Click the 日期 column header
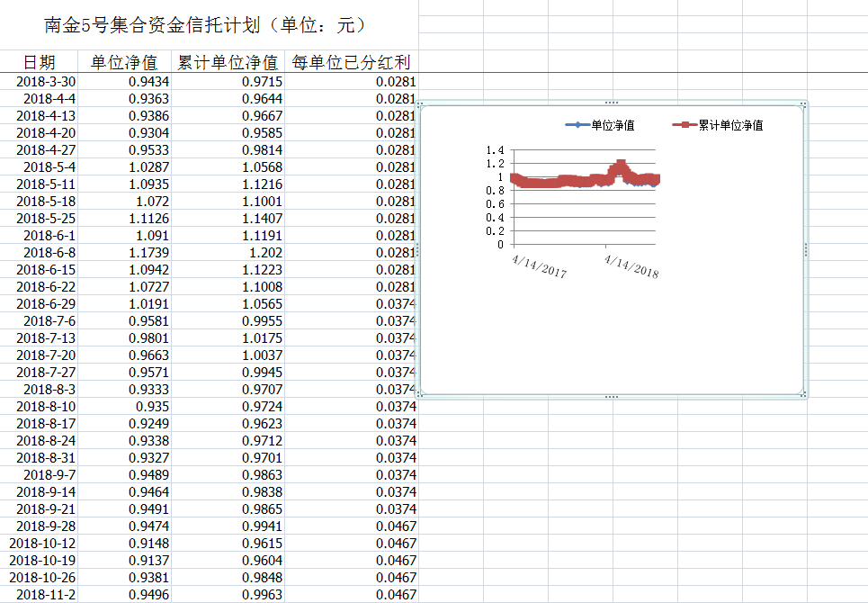This screenshot has height=603, width=868. point(40,63)
